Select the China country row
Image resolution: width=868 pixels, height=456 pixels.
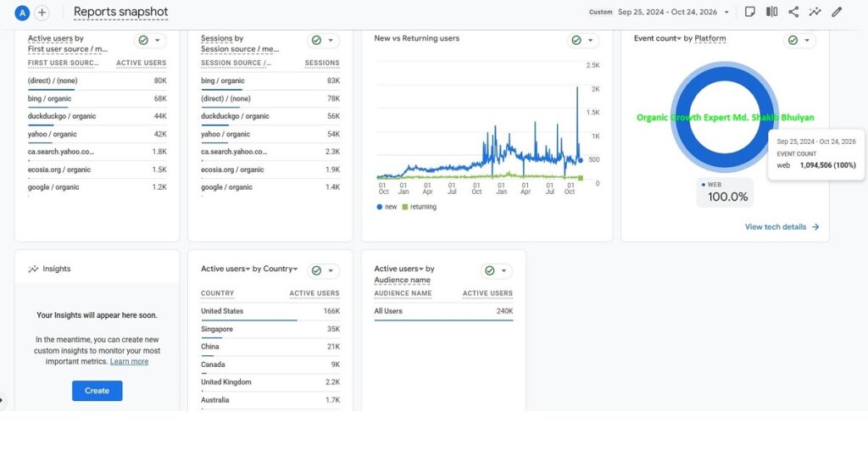point(270,347)
